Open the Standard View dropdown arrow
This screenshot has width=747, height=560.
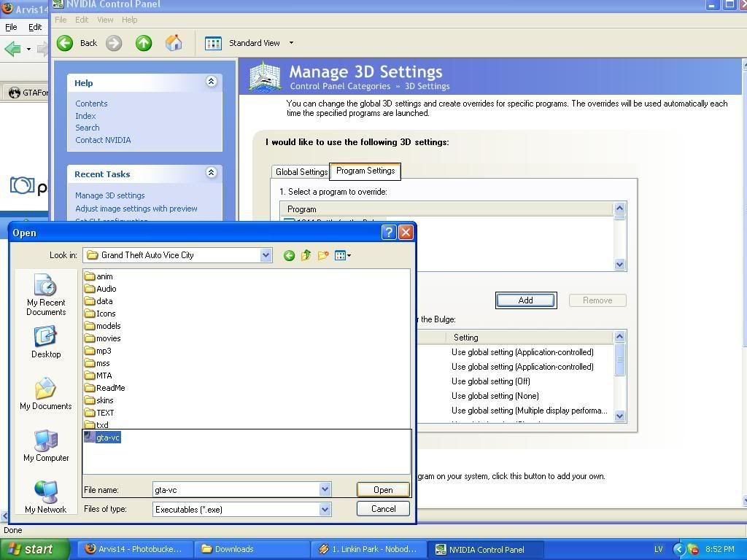[x=291, y=43]
